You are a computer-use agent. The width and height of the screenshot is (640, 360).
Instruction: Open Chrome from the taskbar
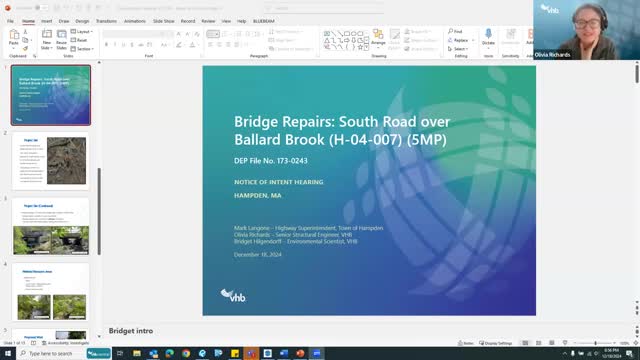pyautogui.click(x=186, y=353)
